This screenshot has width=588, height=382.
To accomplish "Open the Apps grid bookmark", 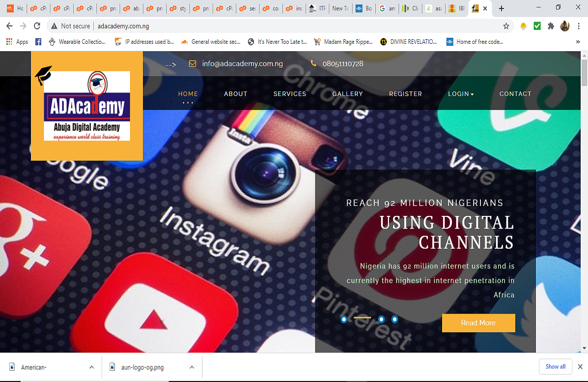I will [17, 42].
